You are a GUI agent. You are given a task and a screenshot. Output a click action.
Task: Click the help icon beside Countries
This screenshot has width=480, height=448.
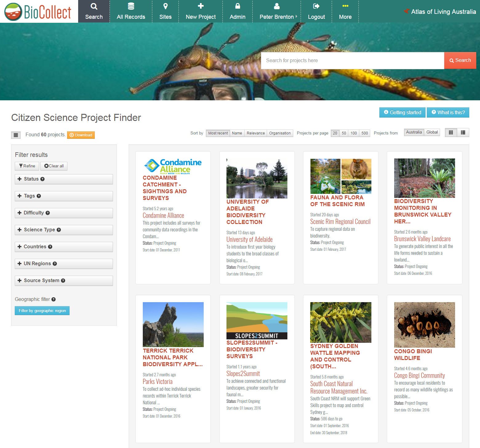(x=50, y=247)
